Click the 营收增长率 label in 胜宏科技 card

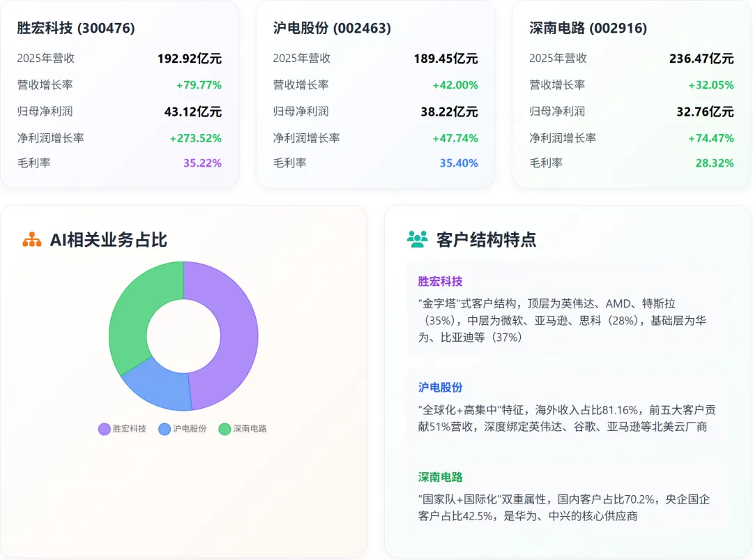point(45,85)
